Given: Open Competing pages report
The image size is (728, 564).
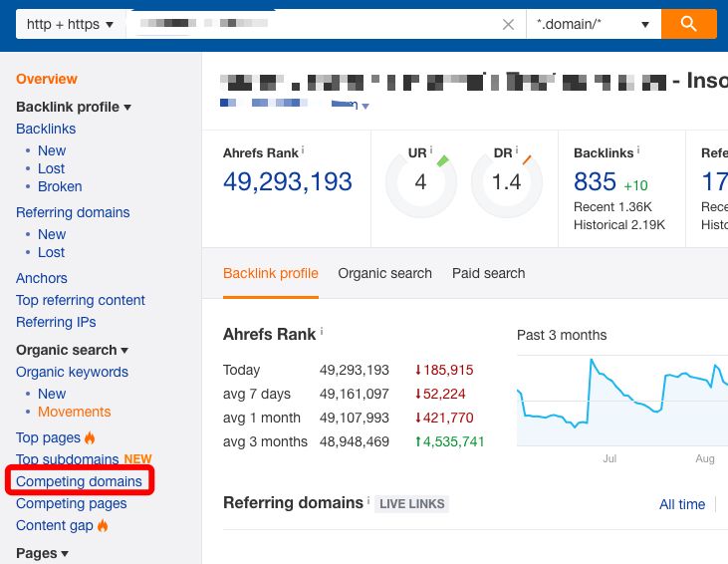Looking at the screenshot, I should point(71,503).
